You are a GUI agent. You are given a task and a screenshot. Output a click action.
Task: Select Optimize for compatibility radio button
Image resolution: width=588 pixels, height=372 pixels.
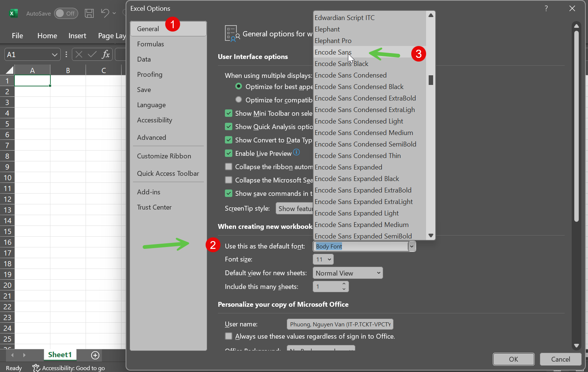click(239, 100)
